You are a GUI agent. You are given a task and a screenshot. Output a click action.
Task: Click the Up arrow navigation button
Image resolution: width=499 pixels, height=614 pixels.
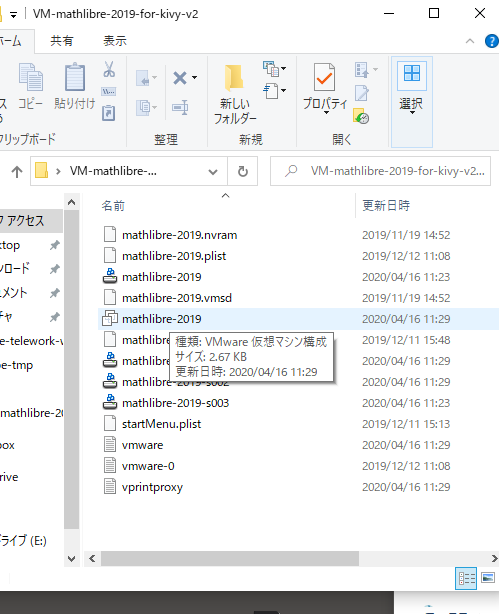pyautogui.click(x=17, y=171)
